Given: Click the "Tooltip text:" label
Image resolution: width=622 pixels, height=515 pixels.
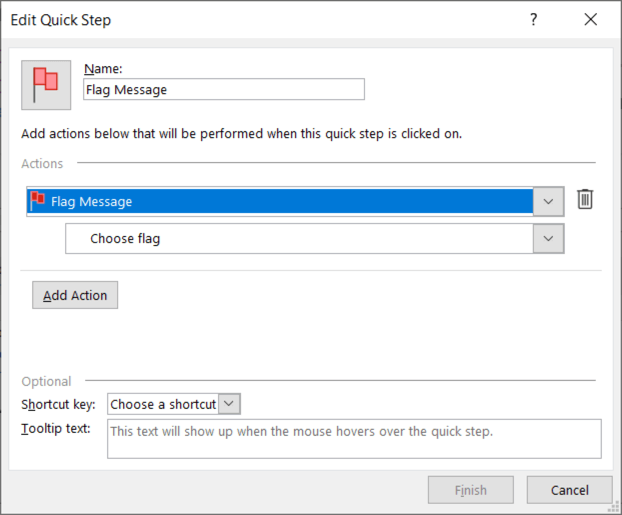Looking at the screenshot, I should click(55, 429).
